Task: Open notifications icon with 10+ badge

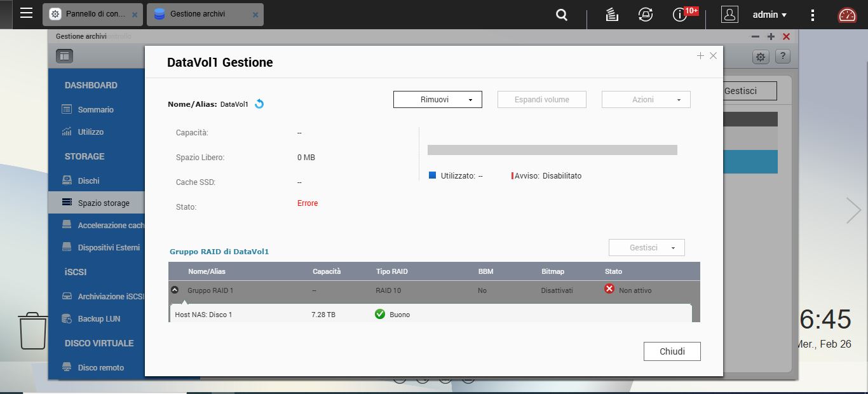Action: 680,15
